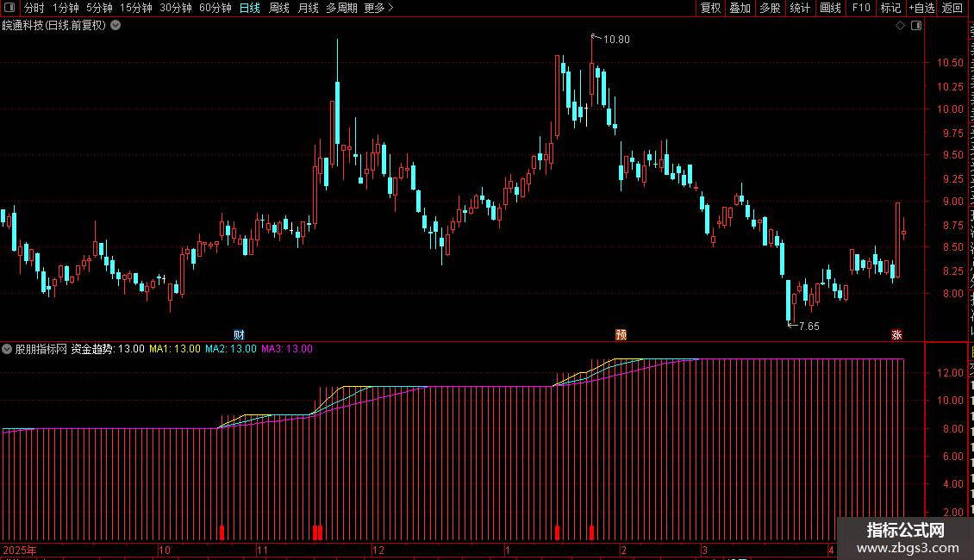Click the 财 financial report marker
This screenshot has width=974, height=560.
coord(239,334)
